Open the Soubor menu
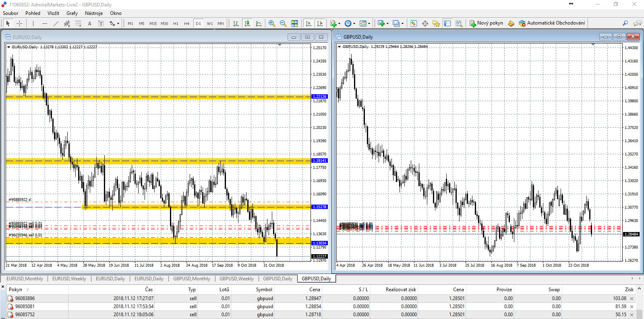The image size is (644, 319). [10, 13]
